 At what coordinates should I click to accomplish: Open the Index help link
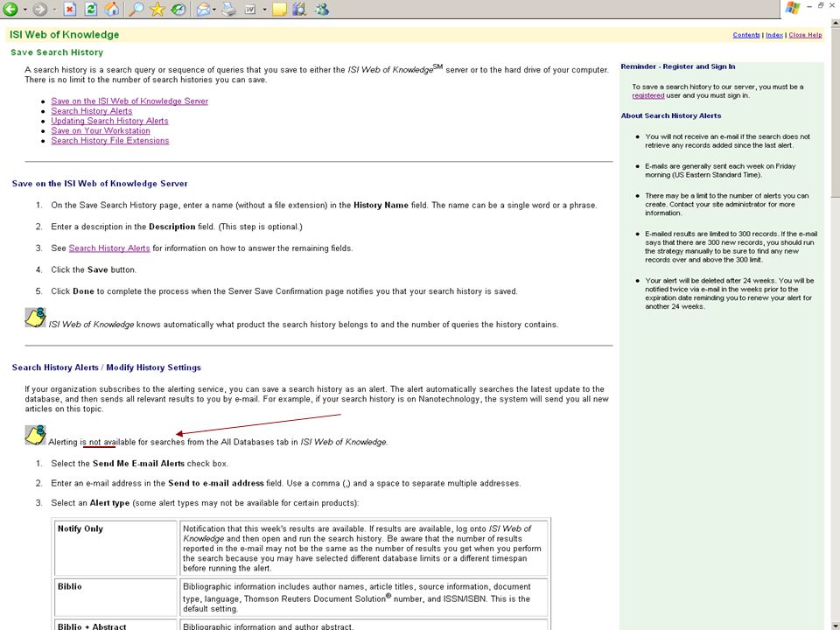pyautogui.click(x=774, y=35)
